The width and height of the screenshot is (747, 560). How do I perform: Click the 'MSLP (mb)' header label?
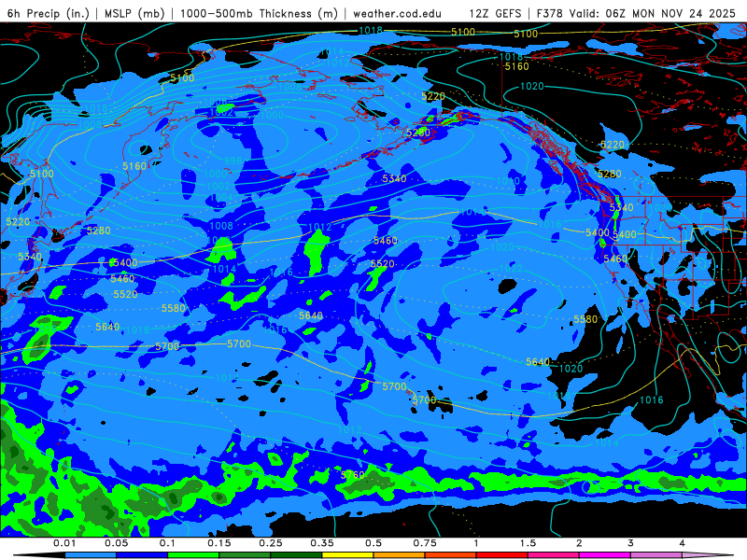tap(134, 13)
